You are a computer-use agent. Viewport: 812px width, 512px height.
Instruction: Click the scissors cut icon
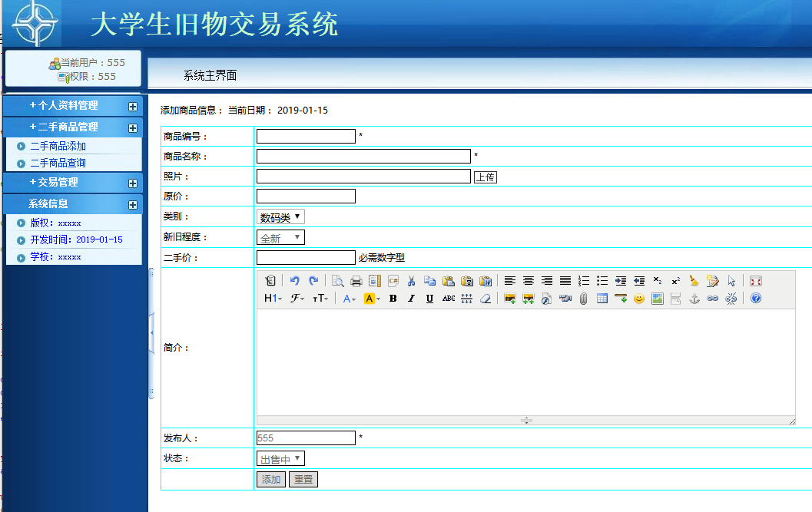(412, 281)
